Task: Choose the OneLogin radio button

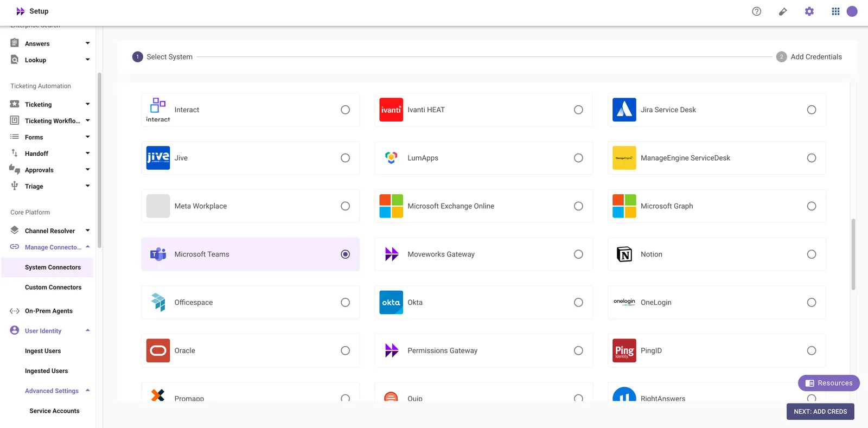Action: pyautogui.click(x=812, y=303)
